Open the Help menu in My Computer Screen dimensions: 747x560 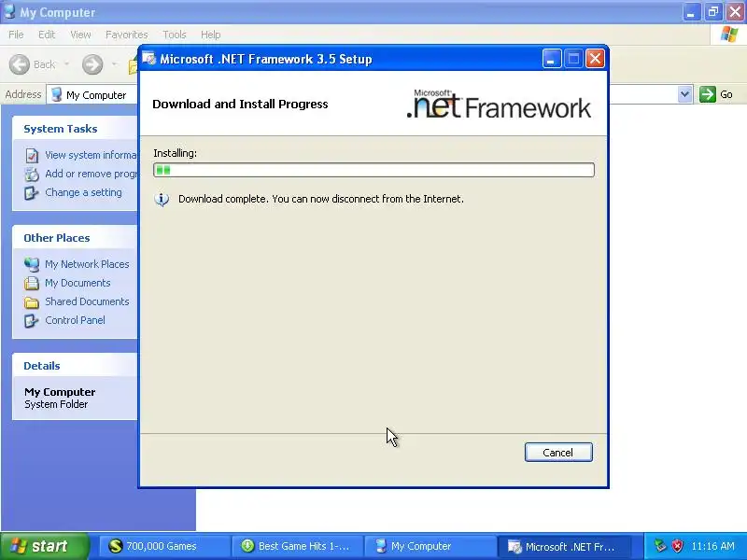[x=210, y=35]
